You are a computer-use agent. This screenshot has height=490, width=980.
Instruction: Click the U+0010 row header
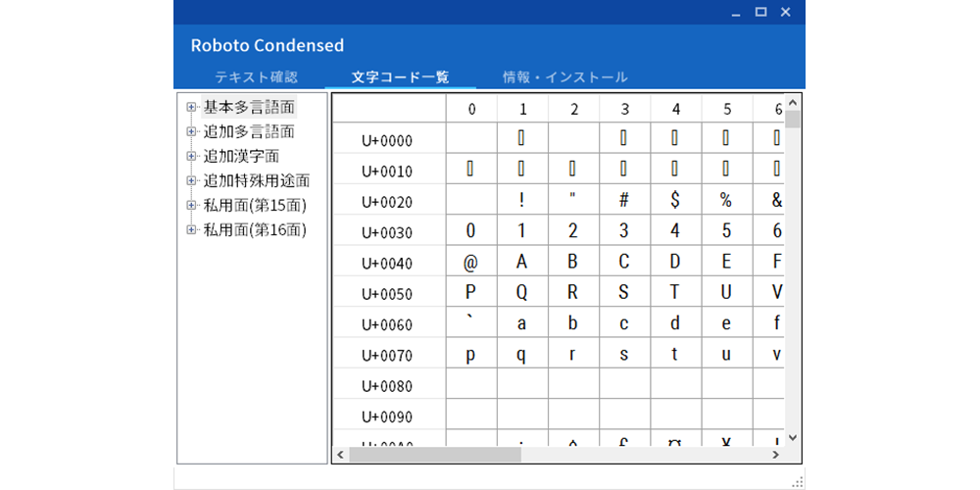coord(389,170)
